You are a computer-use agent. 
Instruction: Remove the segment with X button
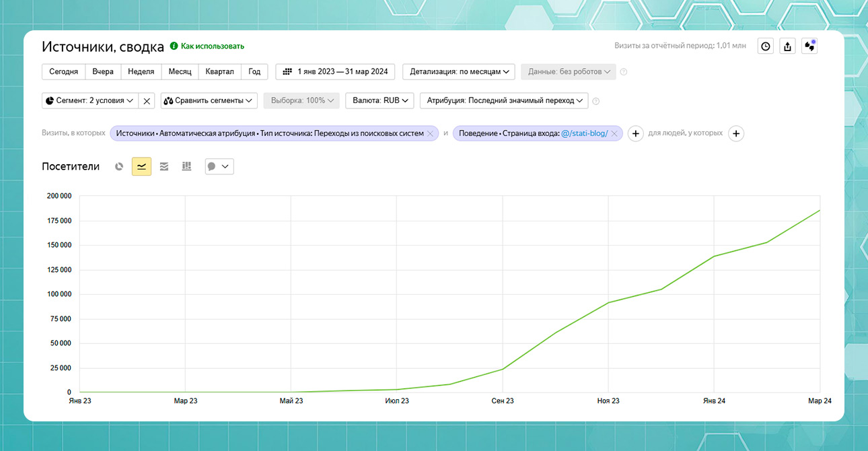click(x=147, y=100)
